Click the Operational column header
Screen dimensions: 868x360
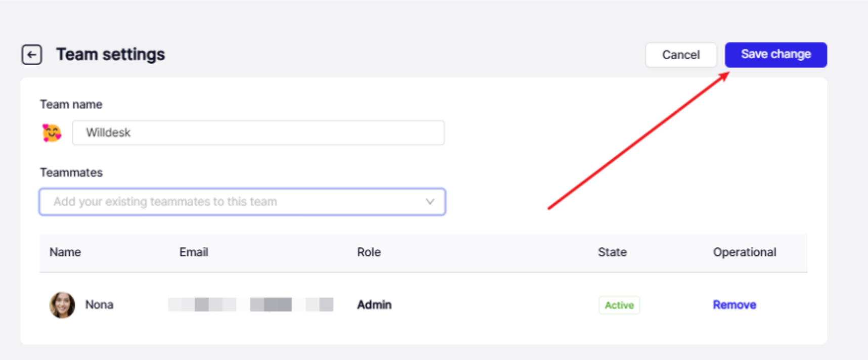pyautogui.click(x=745, y=252)
